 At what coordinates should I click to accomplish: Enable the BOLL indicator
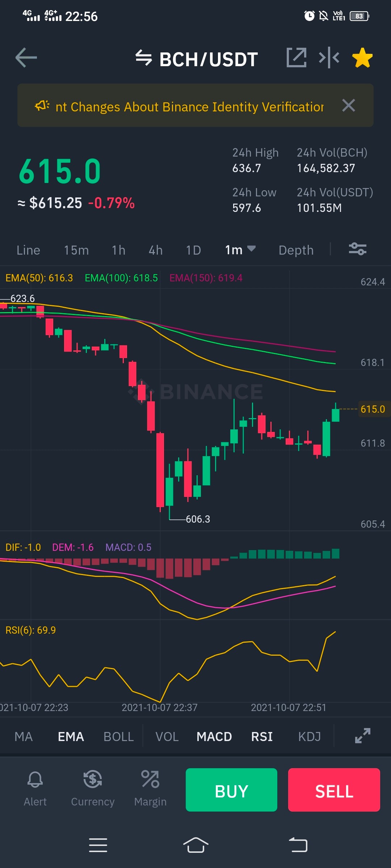point(119,737)
